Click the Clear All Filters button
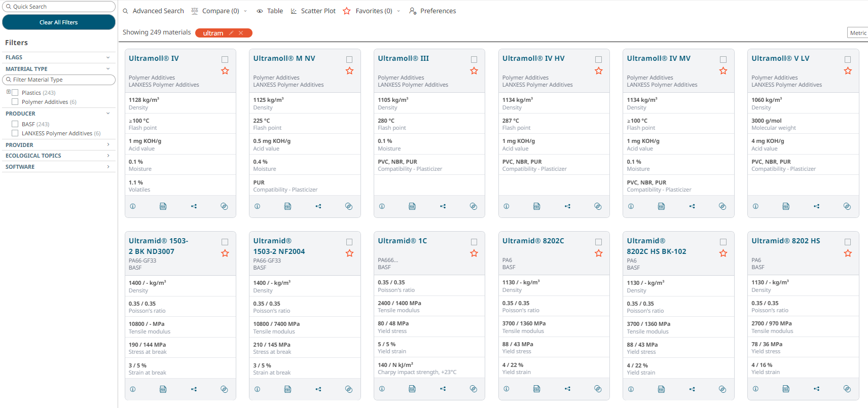868x408 pixels. click(x=59, y=22)
